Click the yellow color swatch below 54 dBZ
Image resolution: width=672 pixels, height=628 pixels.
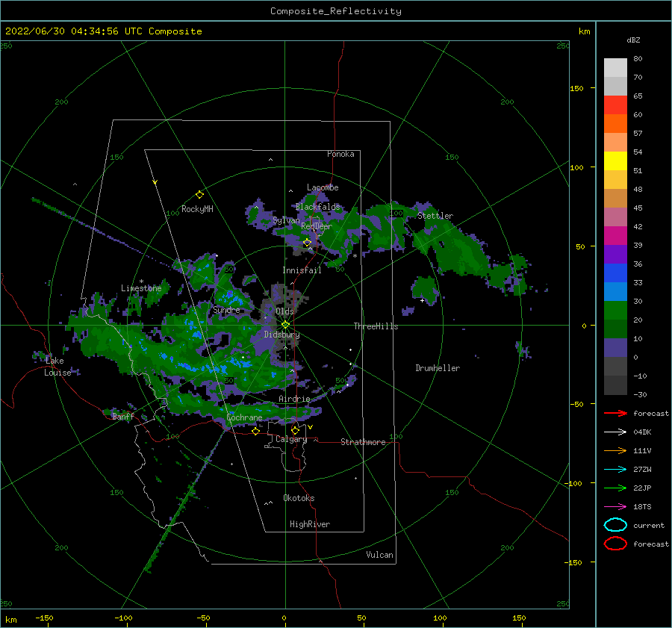[615, 161]
